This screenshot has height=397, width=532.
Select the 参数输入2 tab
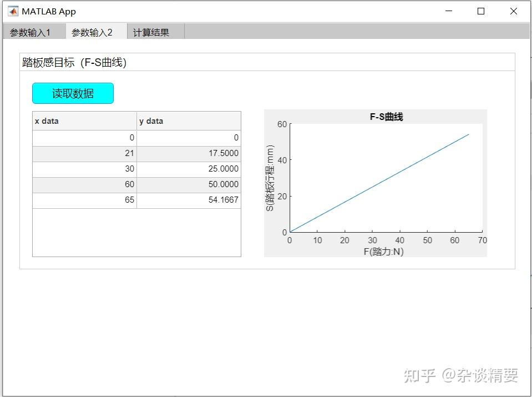coord(92,32)
